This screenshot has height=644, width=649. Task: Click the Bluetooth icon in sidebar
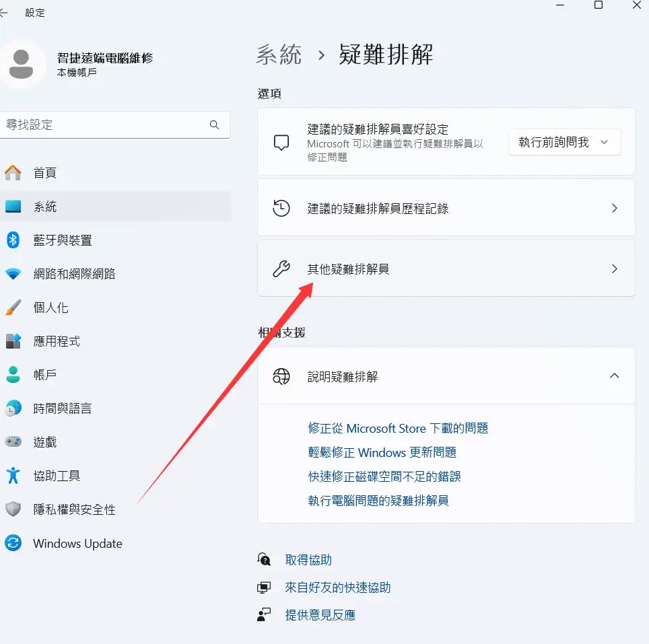coord(13,240)
